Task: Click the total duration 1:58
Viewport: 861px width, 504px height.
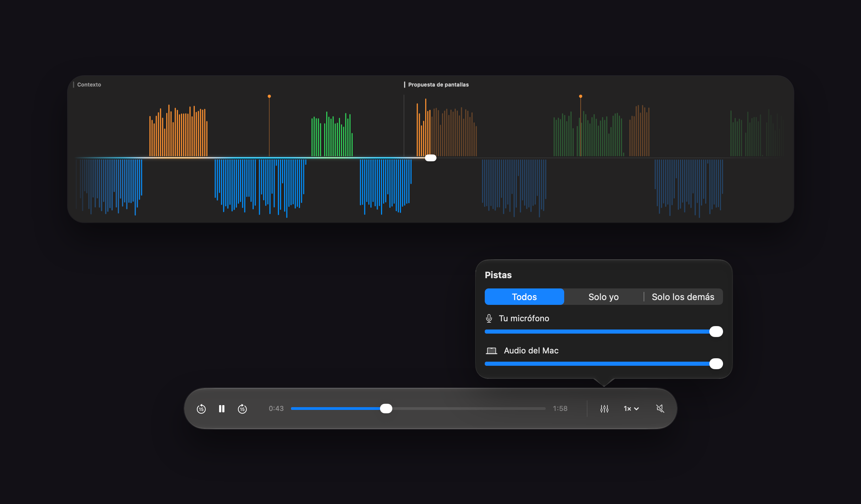Action: pyautogui.click(x=560, y=409)
